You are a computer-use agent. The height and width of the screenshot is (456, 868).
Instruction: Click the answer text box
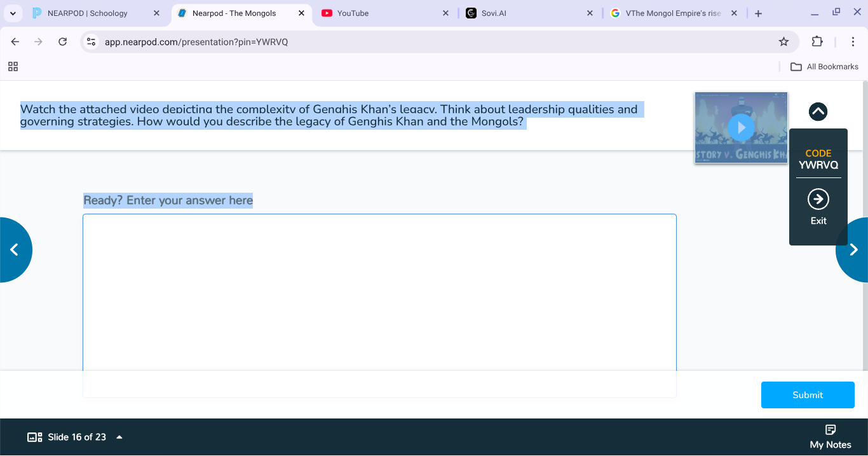click(x=379, y=293)
